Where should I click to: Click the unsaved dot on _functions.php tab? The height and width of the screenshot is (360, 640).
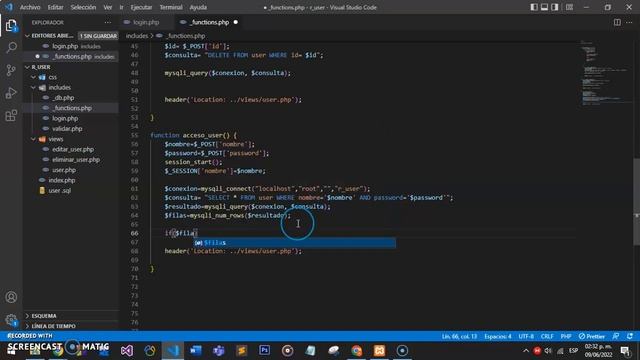(x=236, y=22)
